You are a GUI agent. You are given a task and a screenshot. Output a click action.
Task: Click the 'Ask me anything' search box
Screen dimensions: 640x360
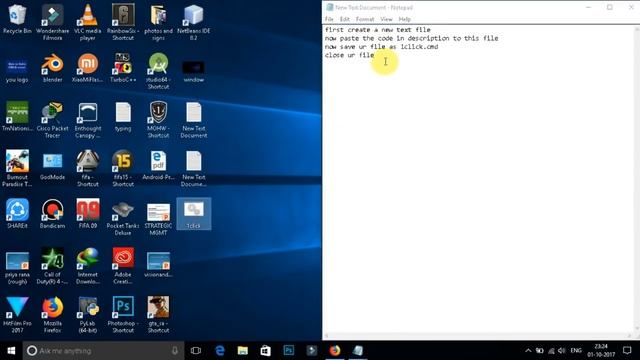click(103, 351)
